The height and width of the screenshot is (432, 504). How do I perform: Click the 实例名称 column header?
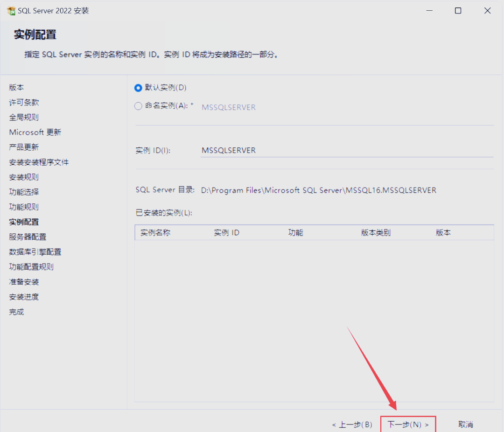tap(155, 233)
